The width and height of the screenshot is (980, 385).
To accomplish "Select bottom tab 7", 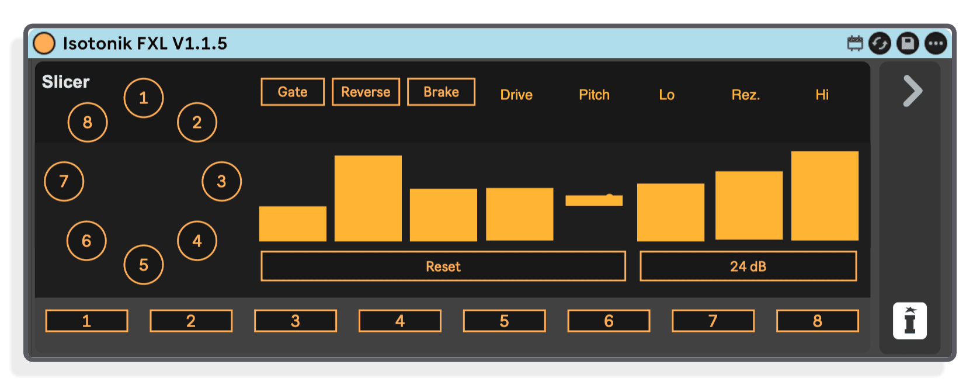I will click(713, 321).
